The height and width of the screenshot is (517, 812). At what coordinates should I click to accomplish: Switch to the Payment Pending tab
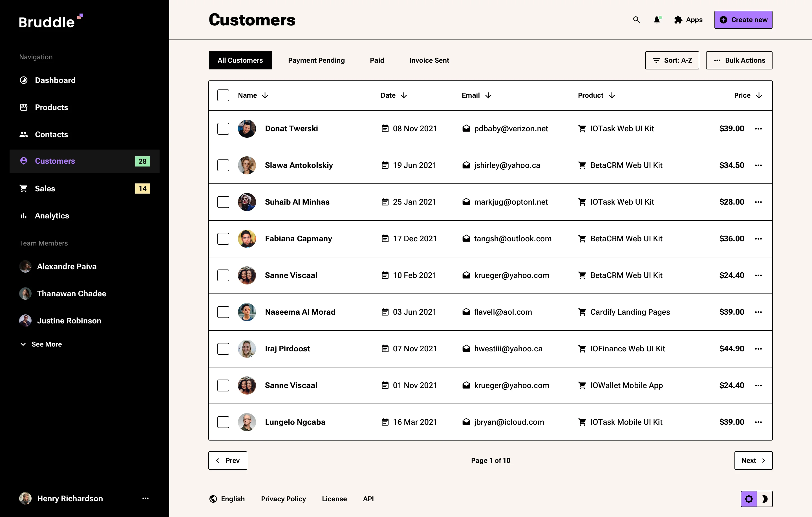pyautogui.click(x=316, y=60)
